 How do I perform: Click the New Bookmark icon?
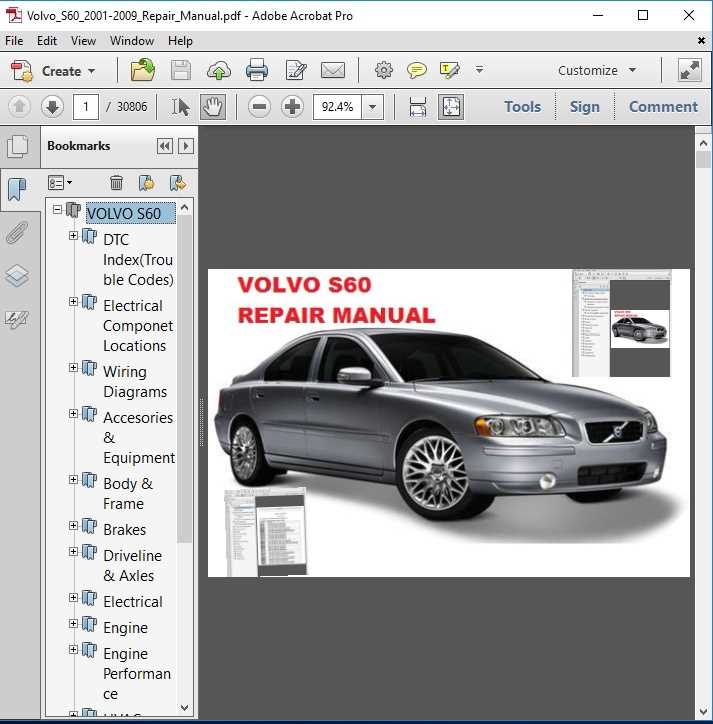(x=146, y=183)
